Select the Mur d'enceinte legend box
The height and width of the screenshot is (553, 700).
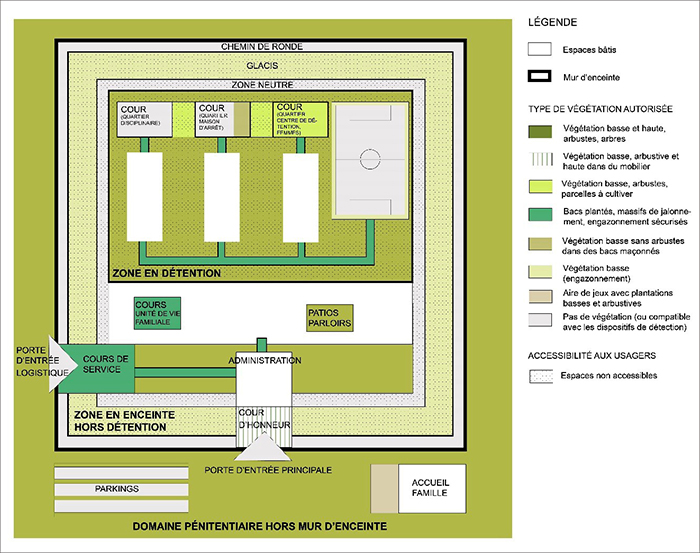(x=541, y=76)
